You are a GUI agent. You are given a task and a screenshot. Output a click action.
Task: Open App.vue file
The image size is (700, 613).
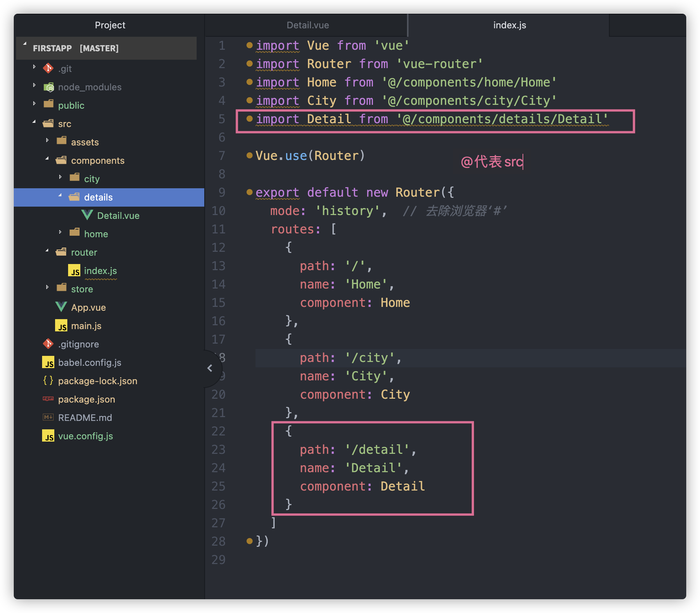(88, 307)
